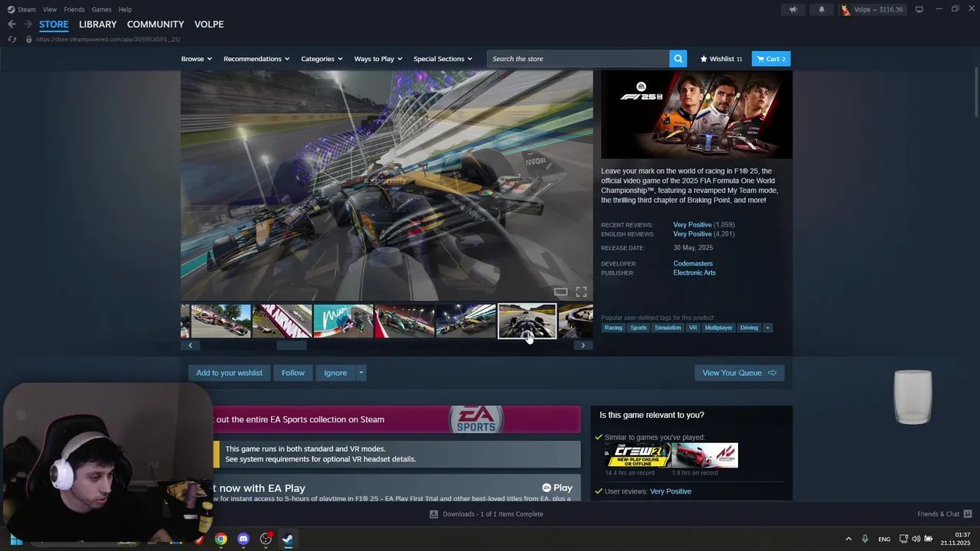This screenshot has width=980, height=551.
Task: Switch to the LIBRARY tab
Action: 98,24
